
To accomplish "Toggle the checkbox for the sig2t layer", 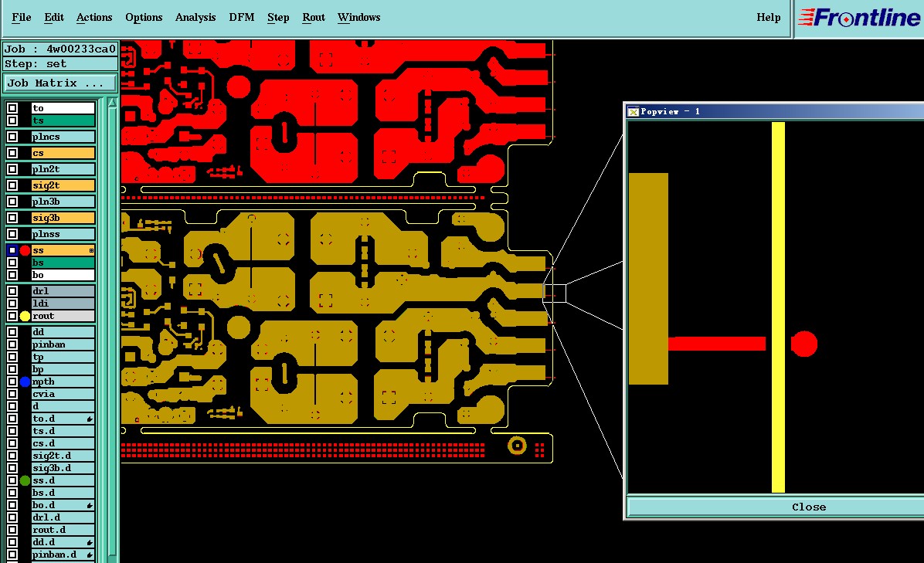I will pos(12,185).
